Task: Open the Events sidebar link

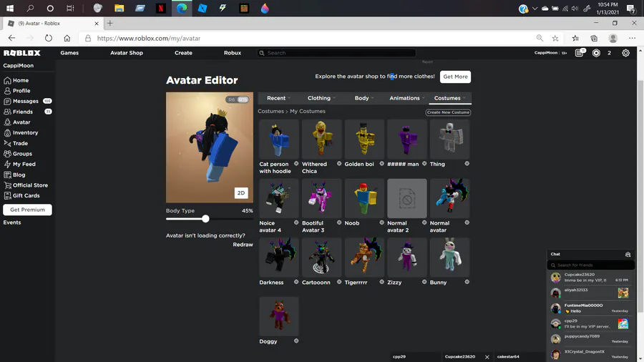Action: pyautogui.click(x=12, y=222)
